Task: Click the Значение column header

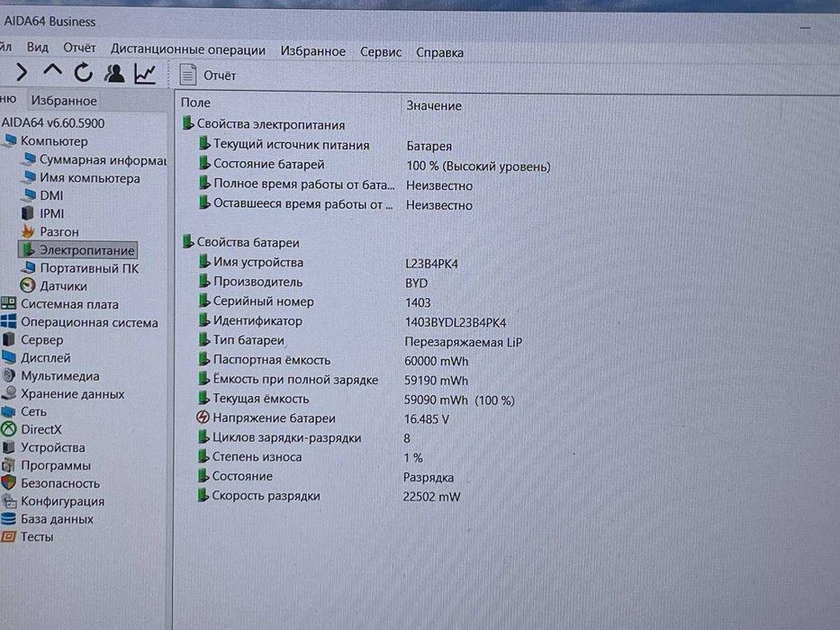Action: [x=434, y=105]
